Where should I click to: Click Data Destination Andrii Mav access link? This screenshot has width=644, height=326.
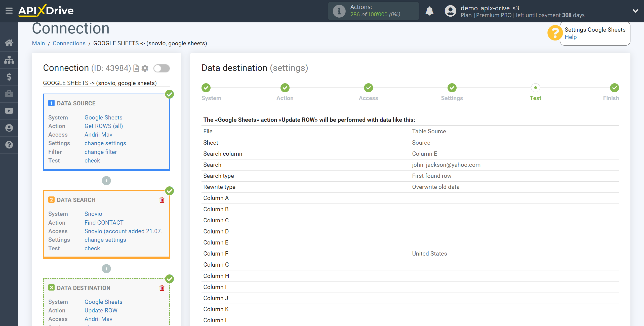click(98, 319)
